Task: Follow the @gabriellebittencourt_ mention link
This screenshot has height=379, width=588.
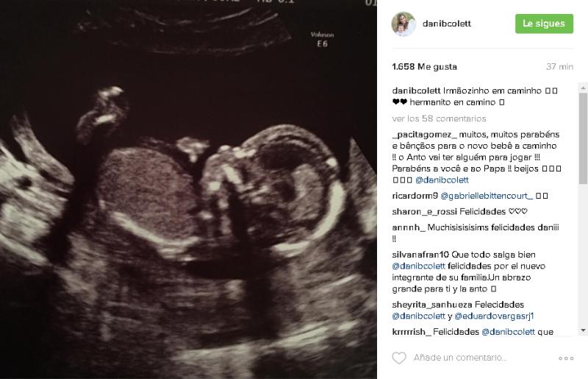Action: [487, 196]
